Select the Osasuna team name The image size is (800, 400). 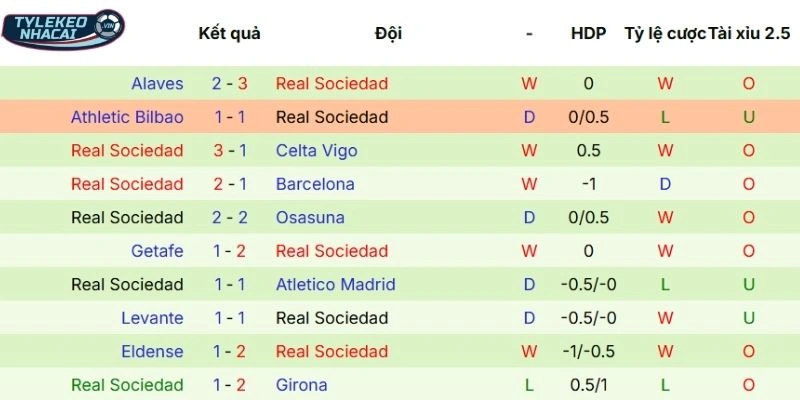(310, 218)
